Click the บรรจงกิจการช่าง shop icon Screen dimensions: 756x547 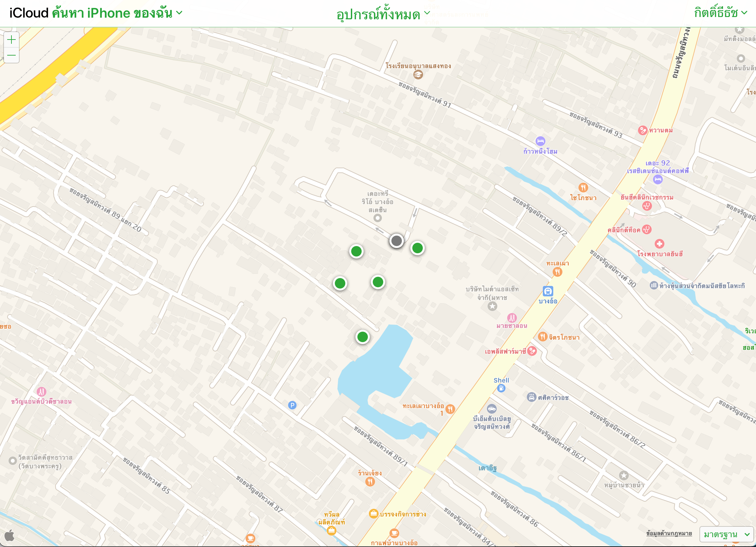373,514
